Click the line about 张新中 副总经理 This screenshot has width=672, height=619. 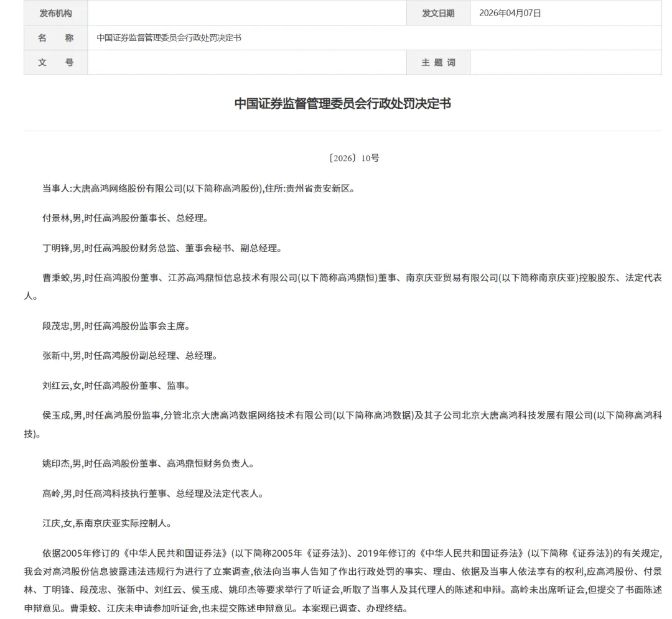coord(130,356)
